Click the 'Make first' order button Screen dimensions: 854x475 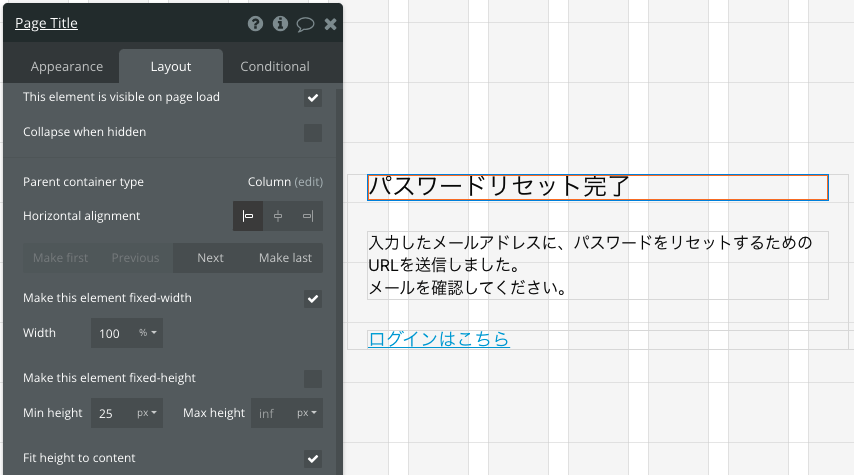pyautogui.click(x=60, y=258)
